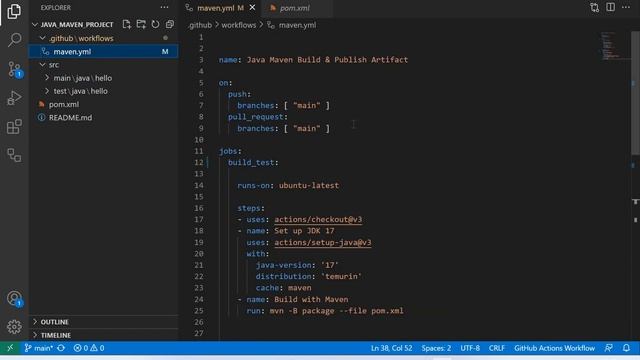Switch to the maven.yml tab

(x=220, y=8)
